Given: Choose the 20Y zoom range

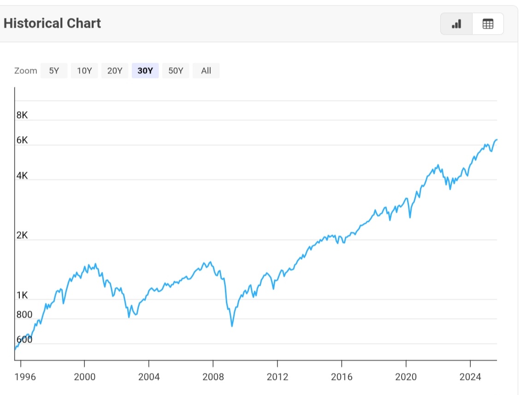Looking at the screenshot, I should click(115, 71).
